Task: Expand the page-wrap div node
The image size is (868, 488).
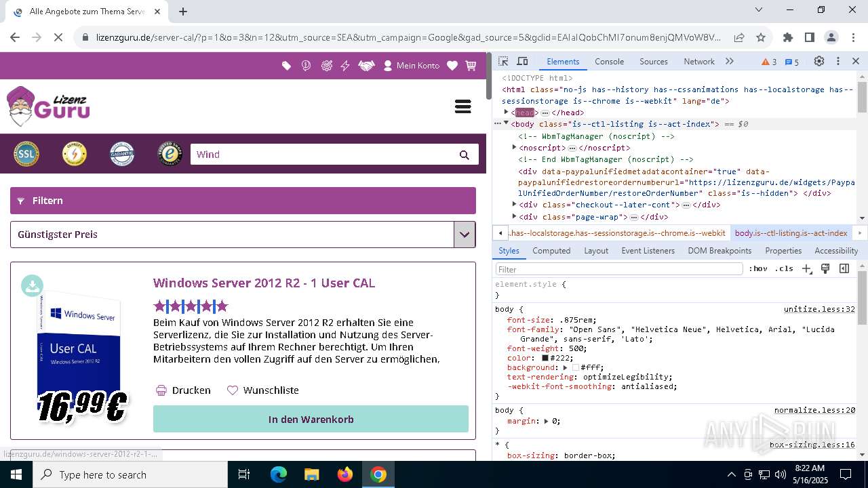Action: (514, 216)
